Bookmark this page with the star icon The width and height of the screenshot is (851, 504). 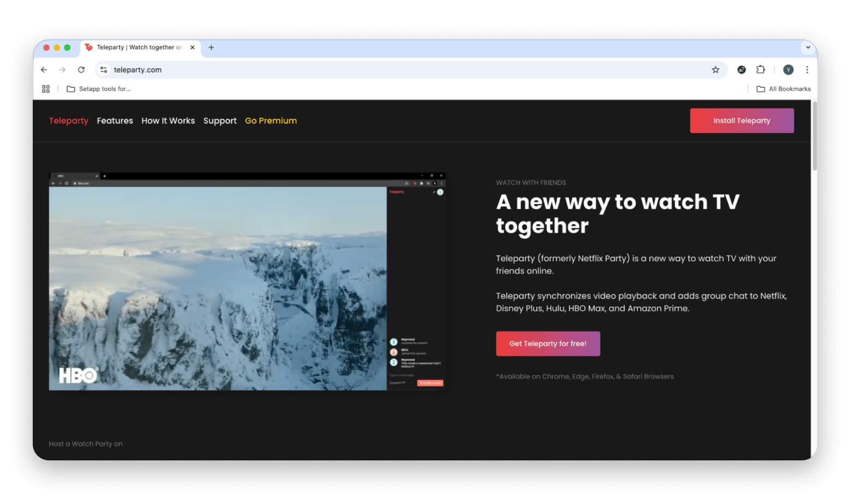pyautogui.click(x=715, y=70)
